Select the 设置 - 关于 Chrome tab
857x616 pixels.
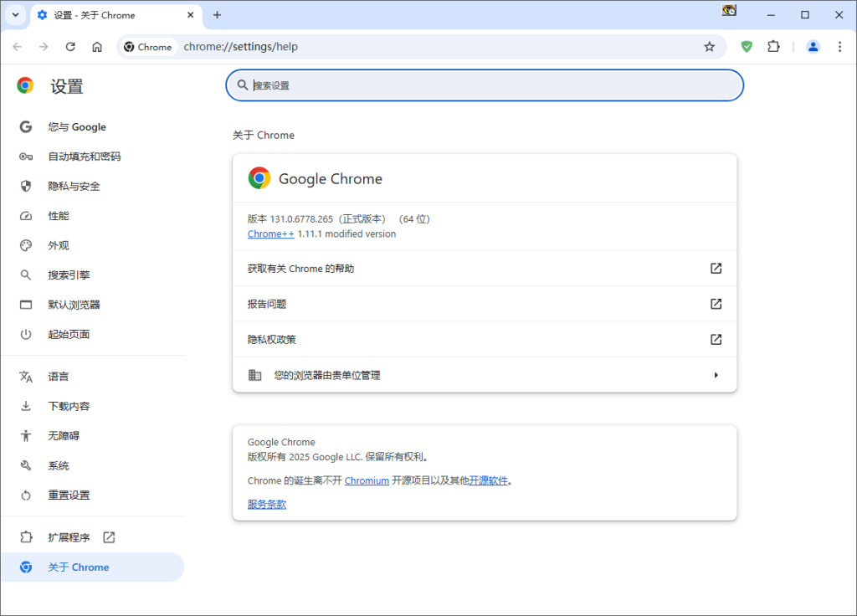pos(115,15)
